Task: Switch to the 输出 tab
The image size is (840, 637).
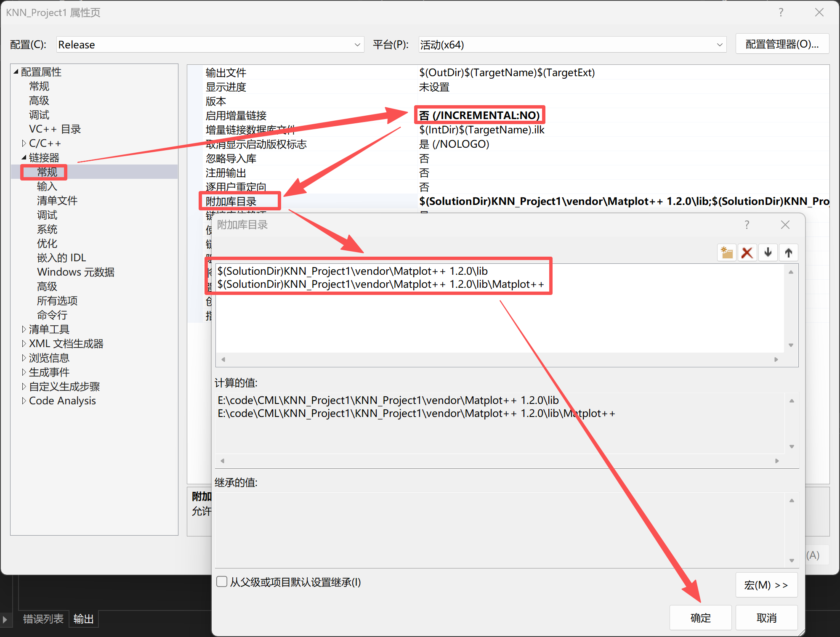Action: click(x=83, y=619)
